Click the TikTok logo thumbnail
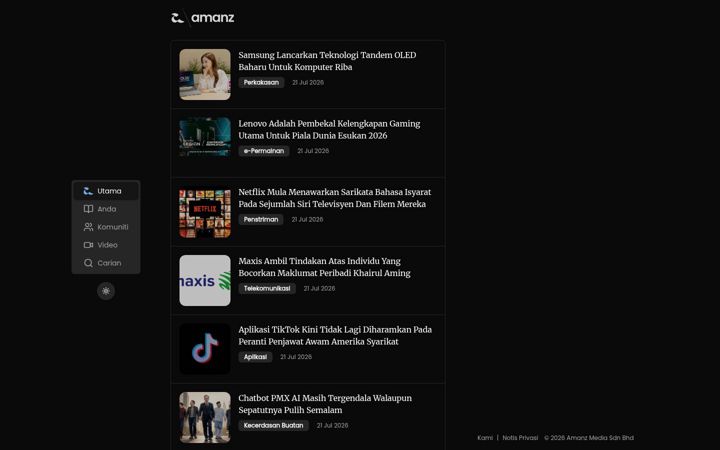The width and height of the screenshot is (720, 450). pos(205,349)
